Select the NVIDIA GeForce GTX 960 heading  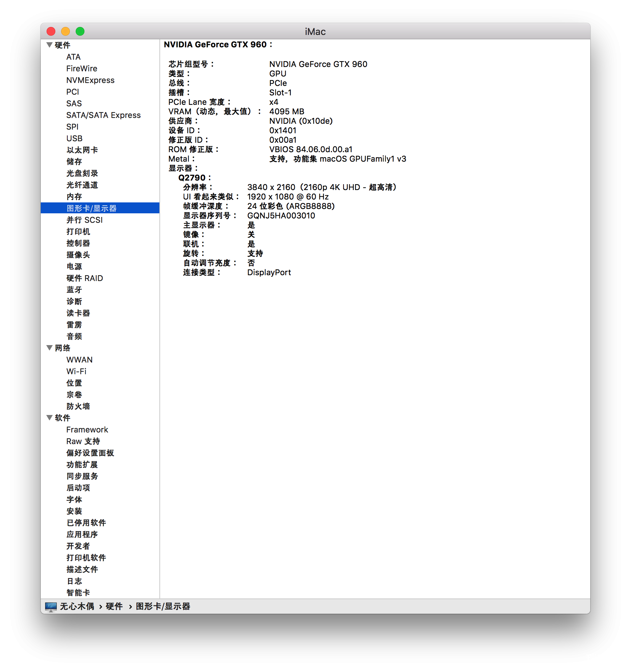(218, 44)
